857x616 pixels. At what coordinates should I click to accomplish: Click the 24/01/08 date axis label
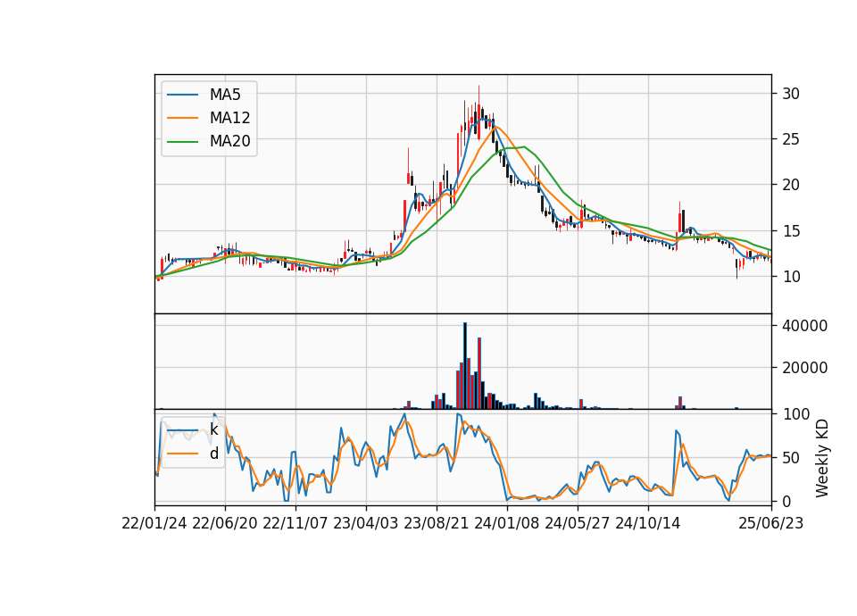point(507,523)
